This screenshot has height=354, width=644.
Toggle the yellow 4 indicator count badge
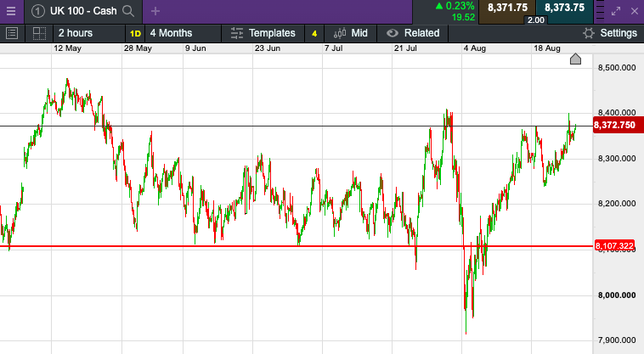tap(314, 33)
